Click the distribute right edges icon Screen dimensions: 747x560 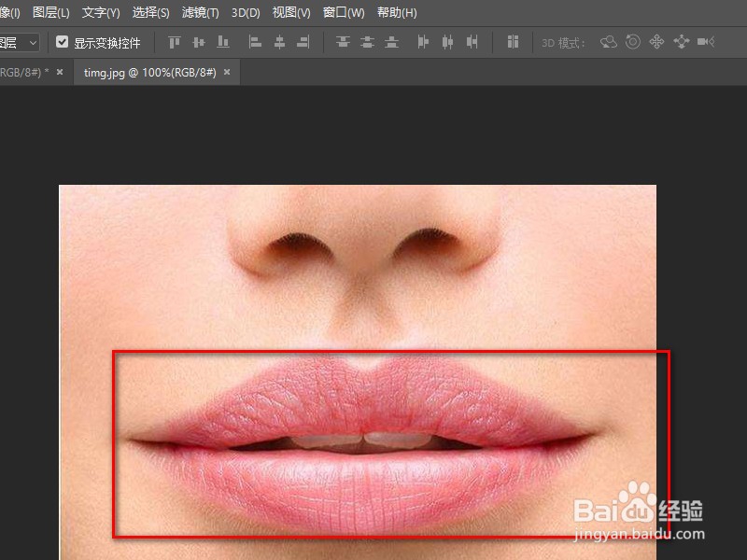click(472, 42)
